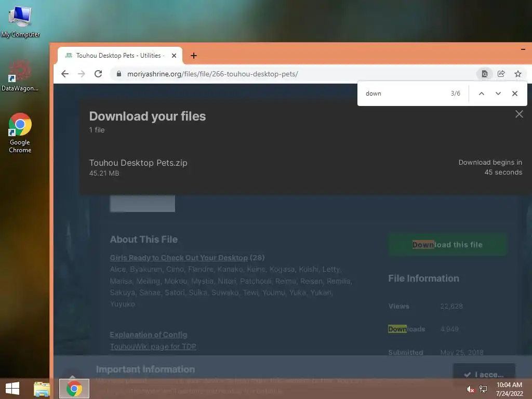Screen dimensions: 532x399
Task: Click the find-in-page magnifier icon in the address bar
Action: (485, 74)
